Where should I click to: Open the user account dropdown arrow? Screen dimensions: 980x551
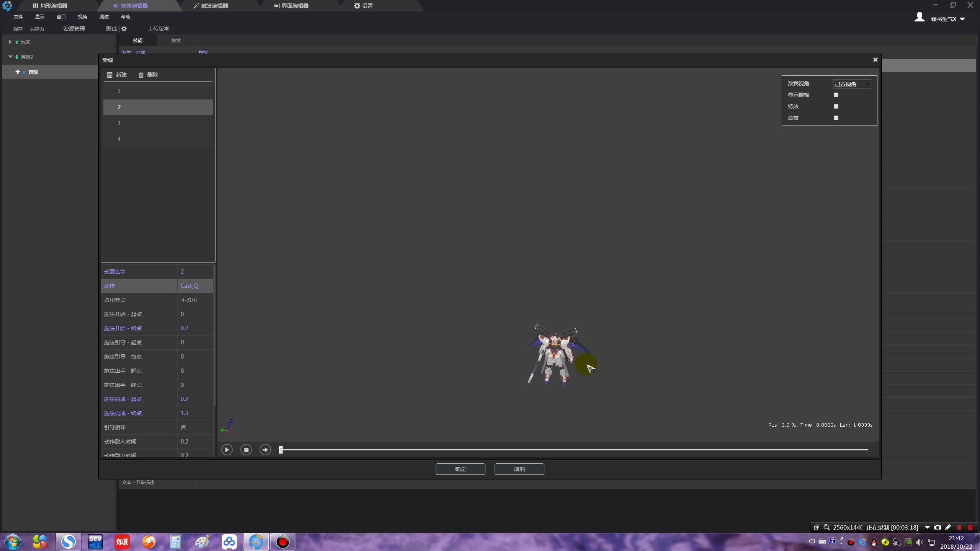click(x=962, y=19)
